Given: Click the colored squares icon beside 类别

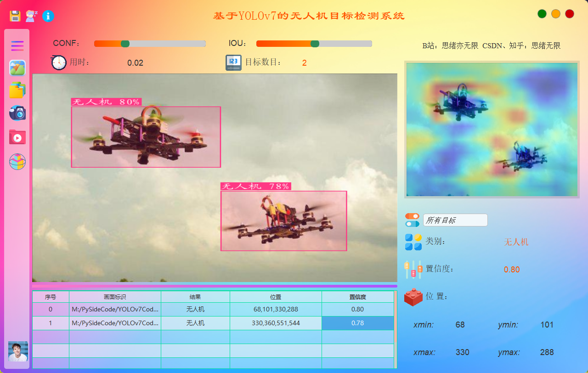Looking at the screenshot, I should click(x=413, y=242).
